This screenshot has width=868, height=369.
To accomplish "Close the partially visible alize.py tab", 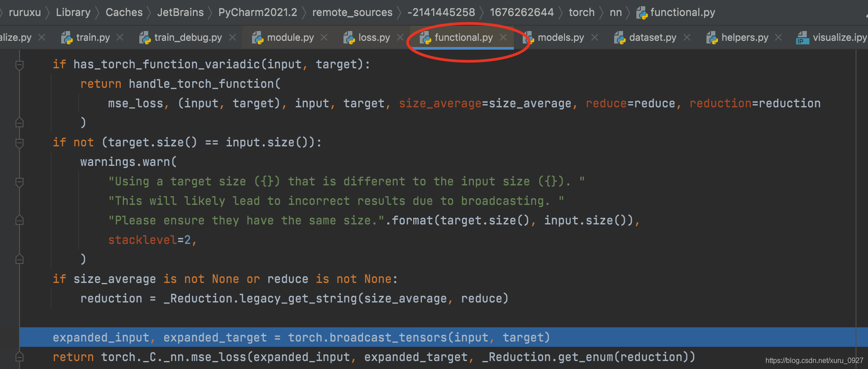I will (42, 38).
